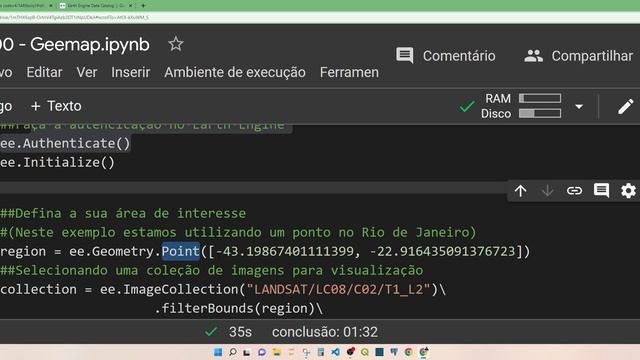This screenshot has height=360, width=640.
Task: Click the "LANDSAT/LC08/C02/T1_L2" string
Action: tap(338, 289)
